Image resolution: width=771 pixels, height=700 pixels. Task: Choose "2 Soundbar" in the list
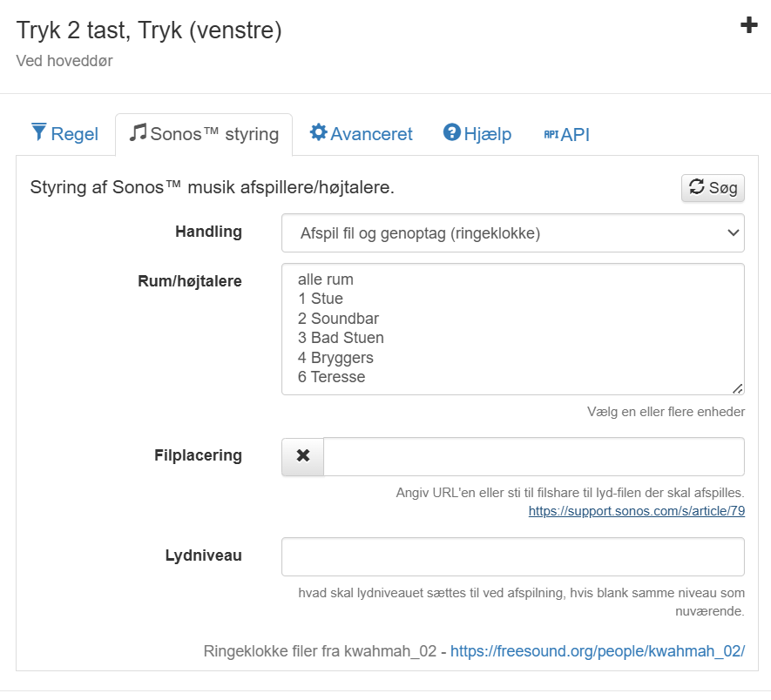[338, 319]
